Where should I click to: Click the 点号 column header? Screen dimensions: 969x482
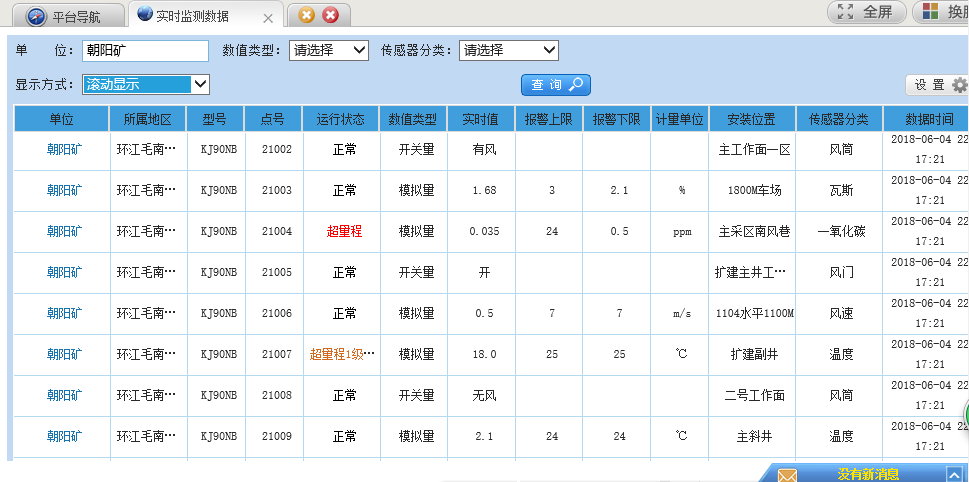pos(273,119)
